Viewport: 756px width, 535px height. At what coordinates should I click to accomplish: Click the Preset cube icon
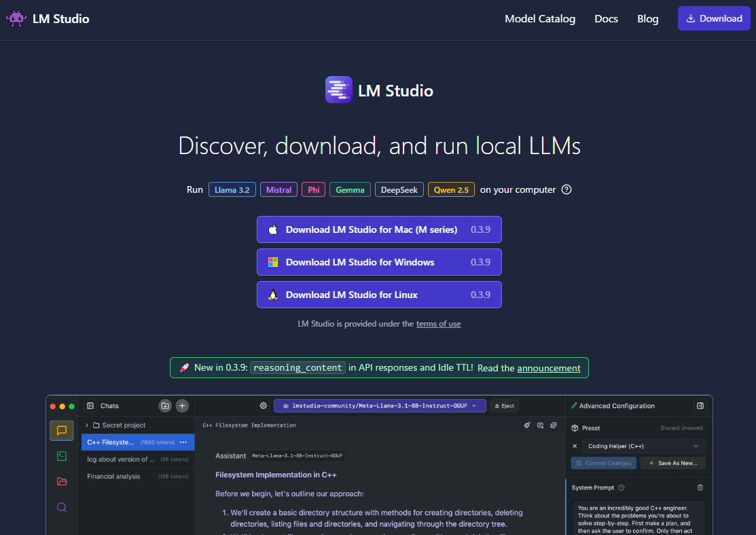(x=575, y=428)
